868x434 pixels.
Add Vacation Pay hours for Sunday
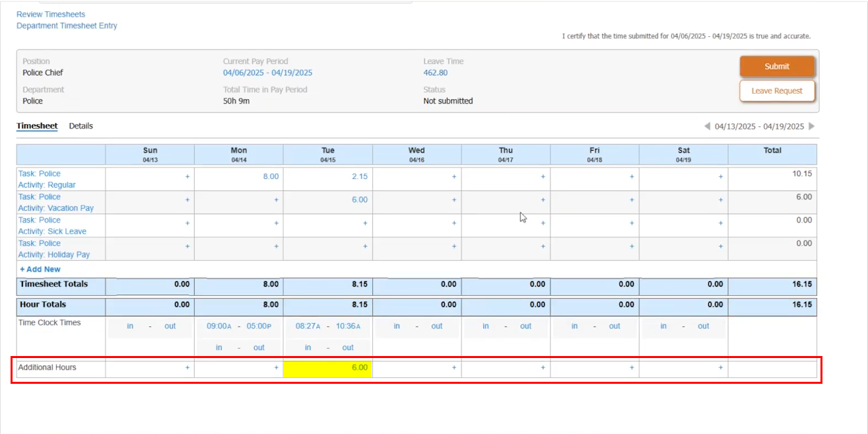pos(187,200)
